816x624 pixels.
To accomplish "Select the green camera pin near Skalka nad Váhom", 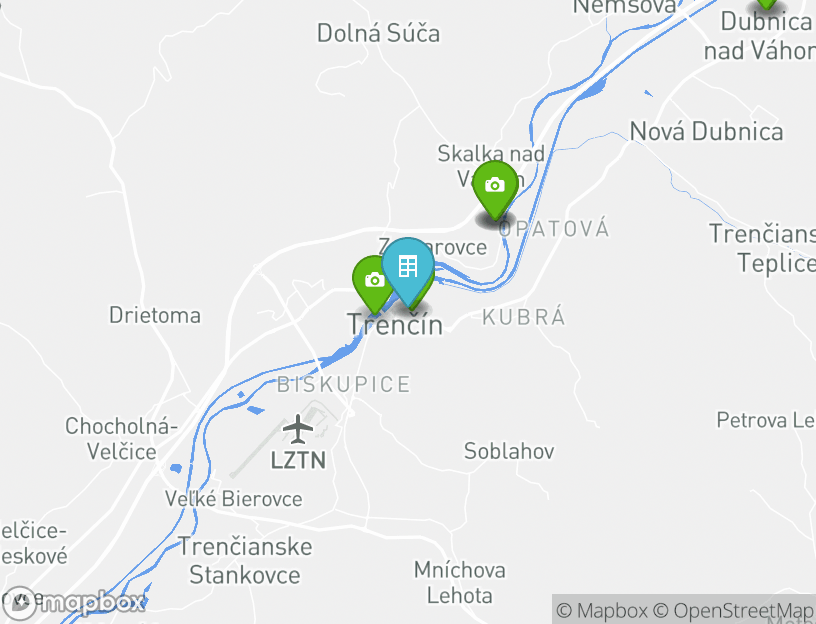I will [x=495, y=189].
